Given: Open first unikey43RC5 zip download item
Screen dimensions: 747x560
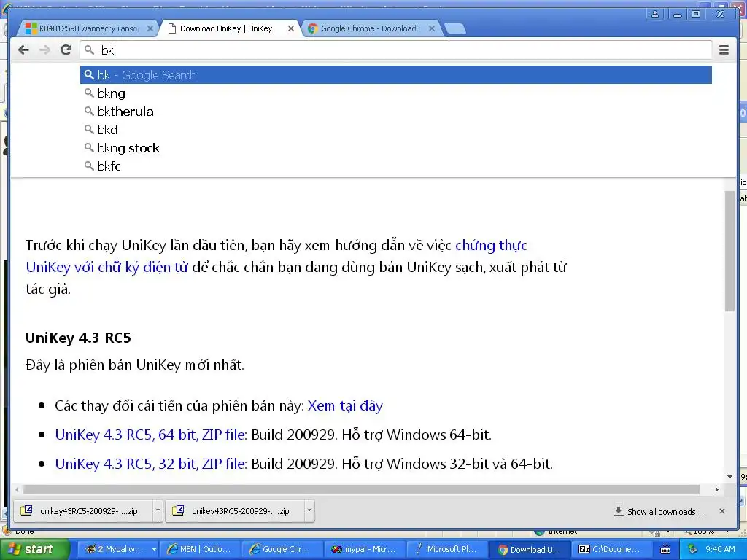Looking at the screenshot, I should tap(83, 511).
